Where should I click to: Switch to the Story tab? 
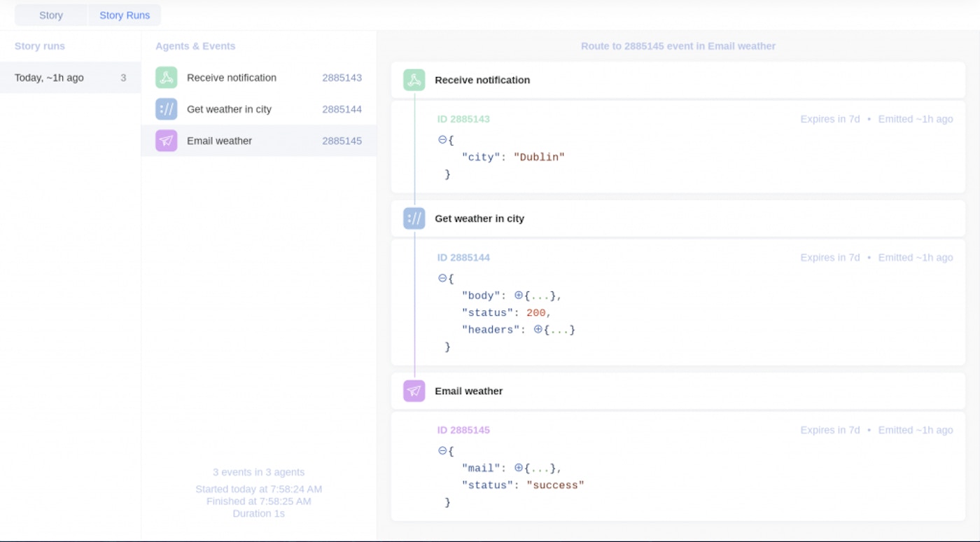click(x=51, y=15)
